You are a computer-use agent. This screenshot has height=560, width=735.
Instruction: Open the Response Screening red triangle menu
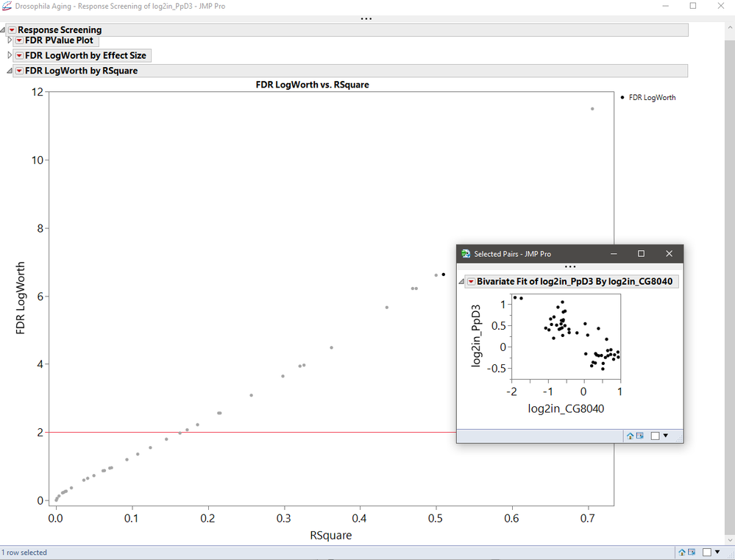[x=11, y=30]
